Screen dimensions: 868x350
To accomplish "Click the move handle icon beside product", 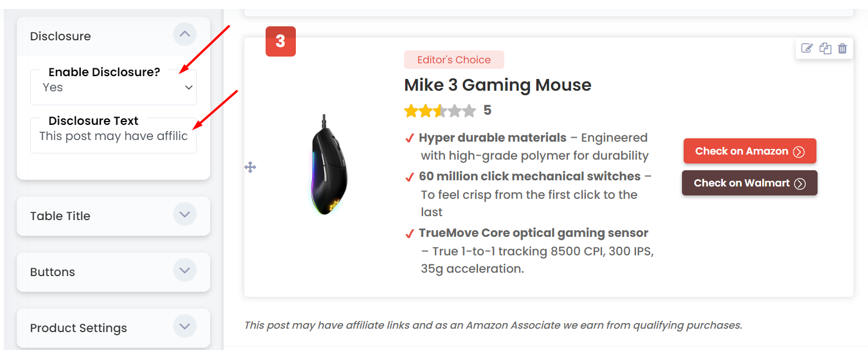I will click(x=250, y=167).
